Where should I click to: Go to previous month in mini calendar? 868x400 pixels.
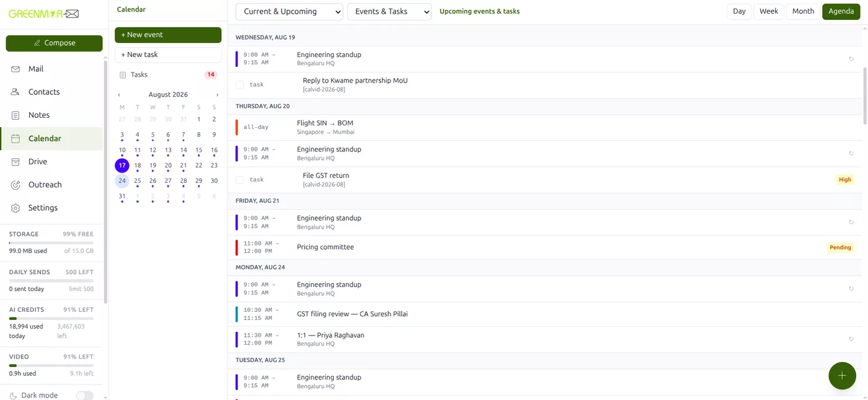pos(119,95)
